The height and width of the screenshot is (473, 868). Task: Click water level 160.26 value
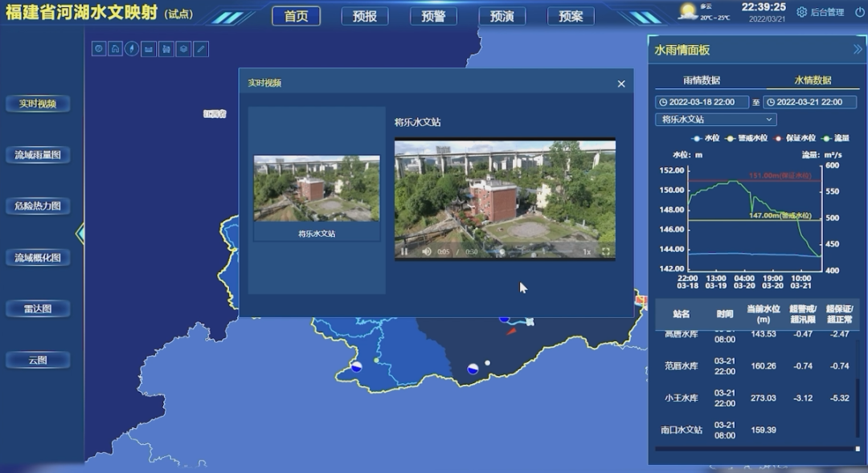[764, 365]
